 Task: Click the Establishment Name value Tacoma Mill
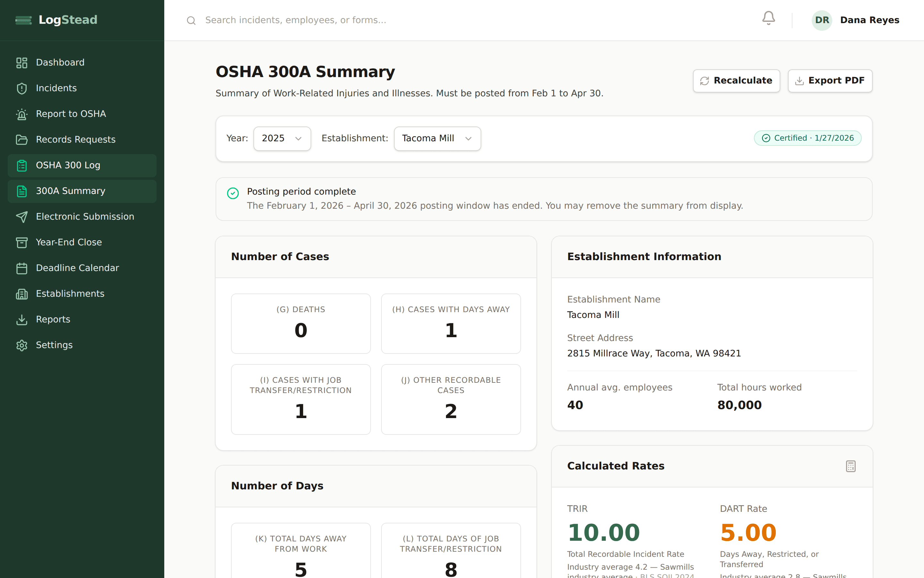click(x=593, y=315)
